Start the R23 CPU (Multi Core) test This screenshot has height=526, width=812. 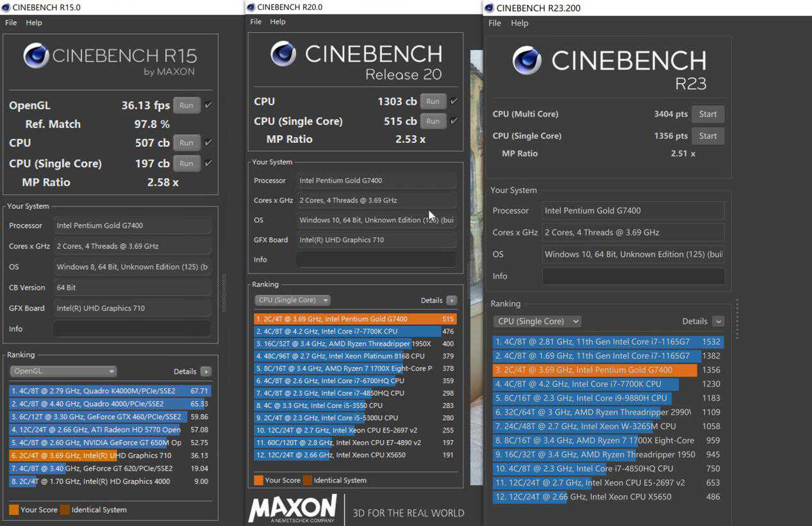tap(708, 114)
